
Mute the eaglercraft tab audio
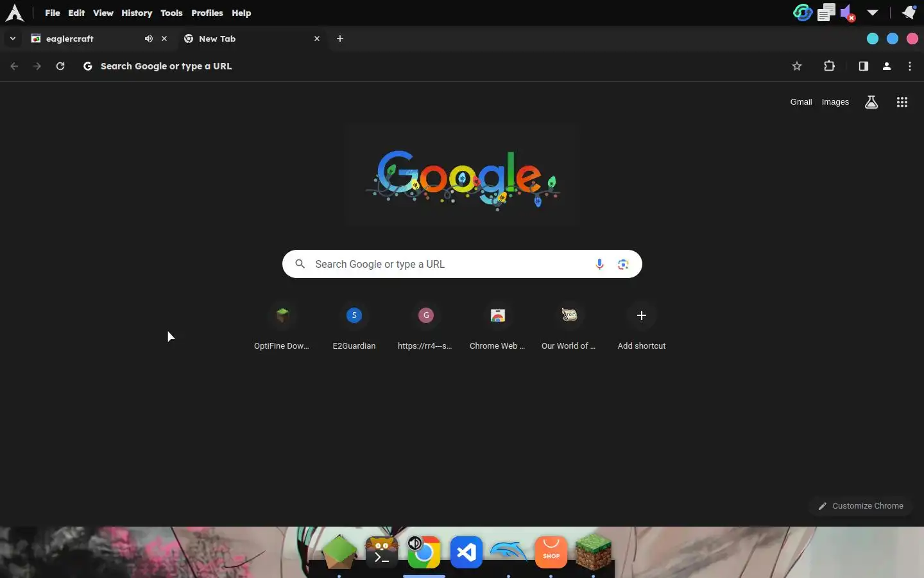point(149,39)
